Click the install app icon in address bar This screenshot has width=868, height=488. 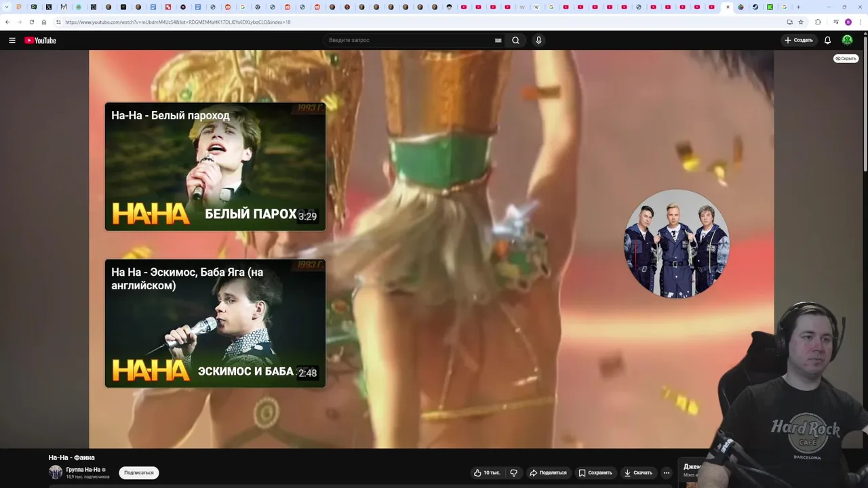(x=789, y=22)
